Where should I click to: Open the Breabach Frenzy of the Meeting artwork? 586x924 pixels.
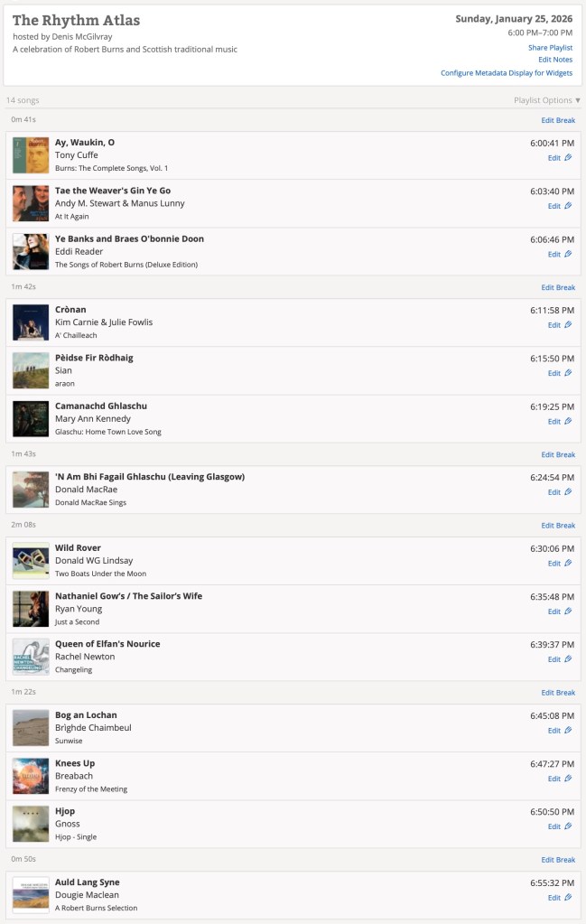pos(31,776)
